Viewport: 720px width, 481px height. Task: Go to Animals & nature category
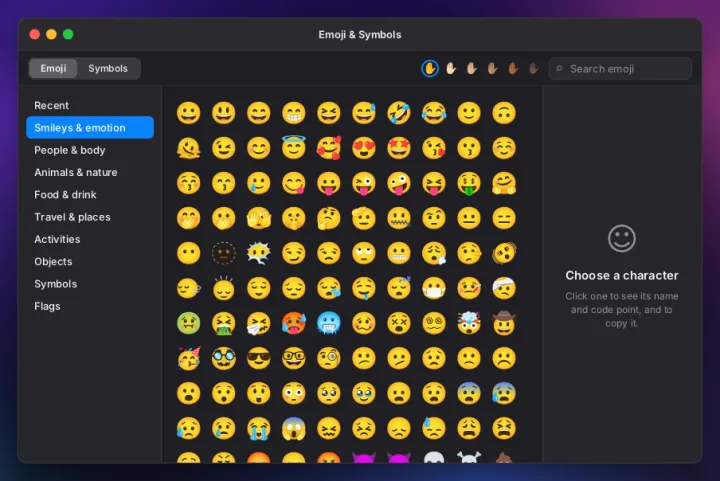(90, 172)
